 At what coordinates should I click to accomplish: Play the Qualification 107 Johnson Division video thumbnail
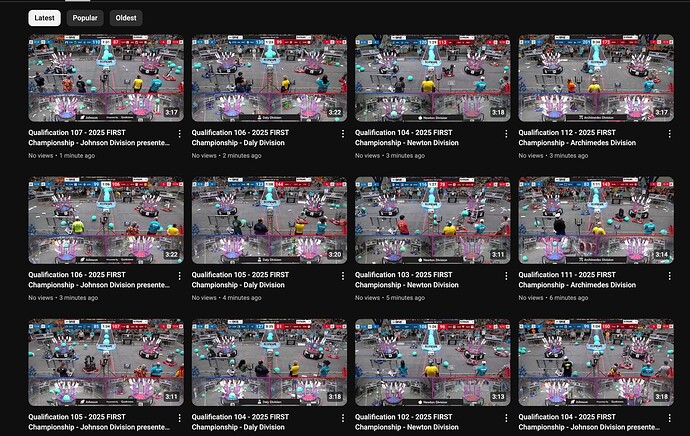[x=106, y=78]
